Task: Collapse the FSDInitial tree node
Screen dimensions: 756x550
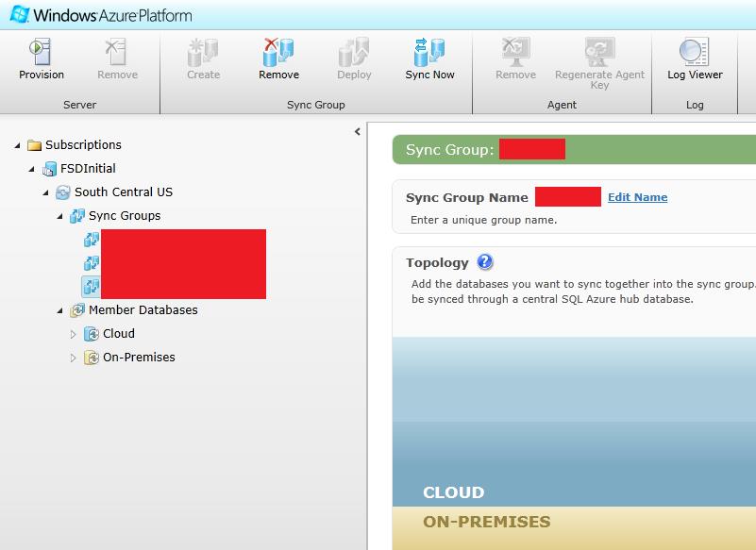Action: tap(31, 169)
